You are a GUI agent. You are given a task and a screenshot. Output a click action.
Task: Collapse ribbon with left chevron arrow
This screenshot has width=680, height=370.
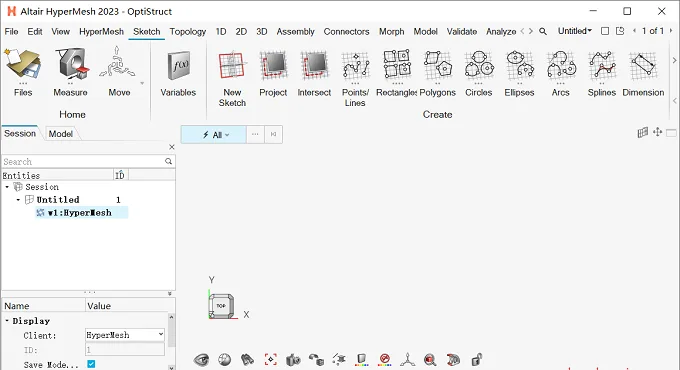pos(674,101)
